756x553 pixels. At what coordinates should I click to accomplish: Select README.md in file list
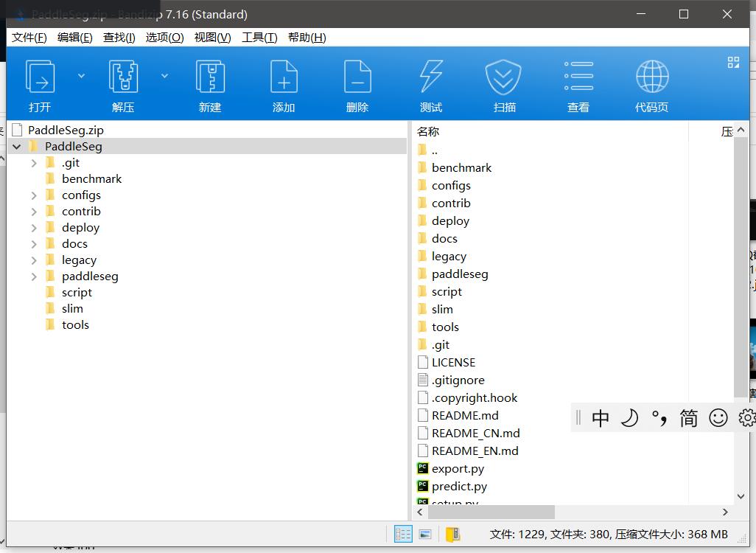[465, 415]
